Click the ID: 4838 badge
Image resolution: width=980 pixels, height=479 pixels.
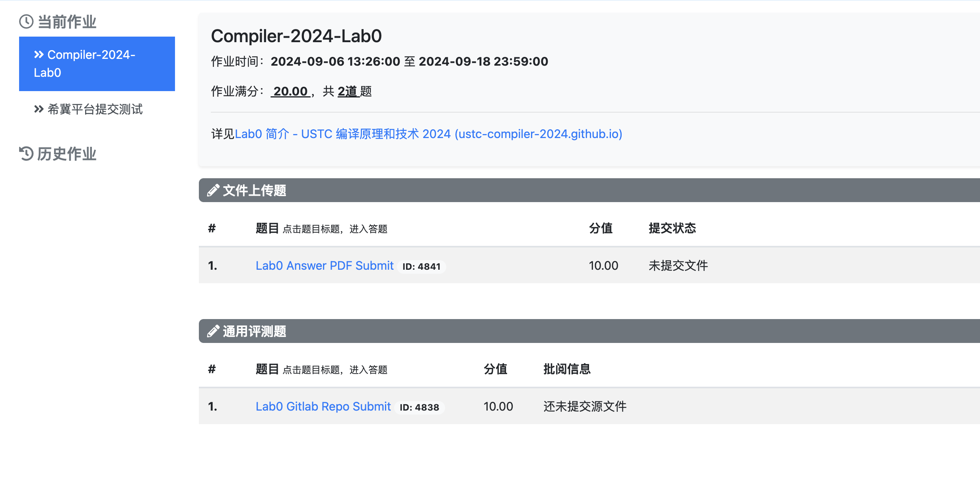420,407
